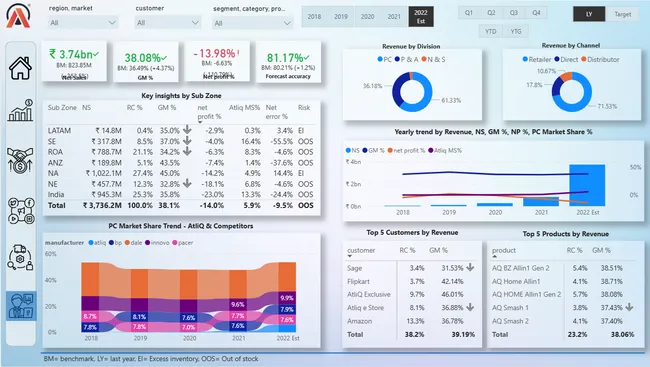The height and width of the screenshot is (367, 650).
Task: Click the 9.9% label in market share chart
Action: click(287, 298)
